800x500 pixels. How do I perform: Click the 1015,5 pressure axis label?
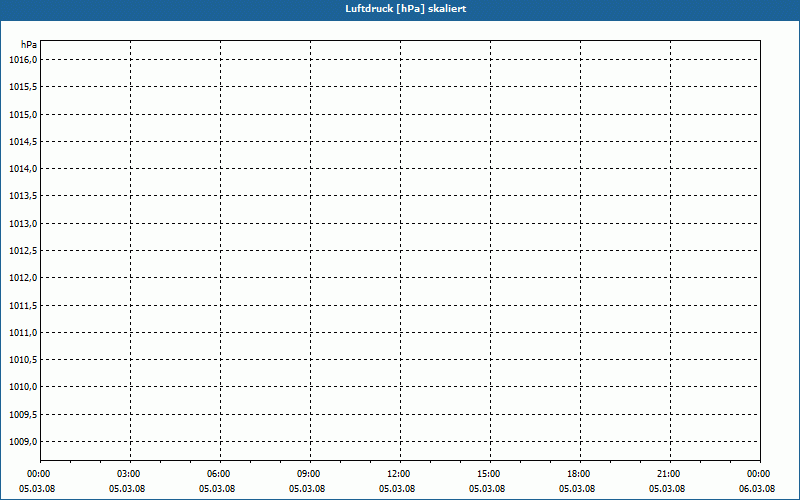click(23, 87)
